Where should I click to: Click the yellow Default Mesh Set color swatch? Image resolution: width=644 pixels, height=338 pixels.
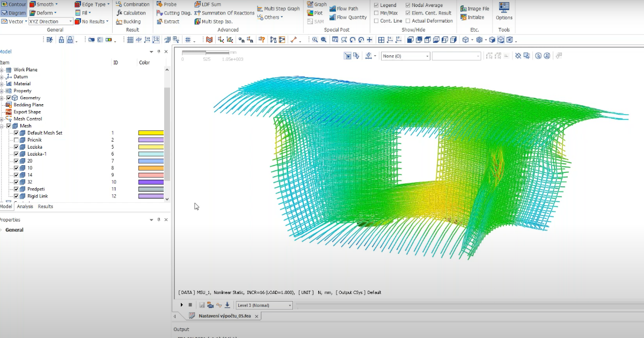pos(151,133)
